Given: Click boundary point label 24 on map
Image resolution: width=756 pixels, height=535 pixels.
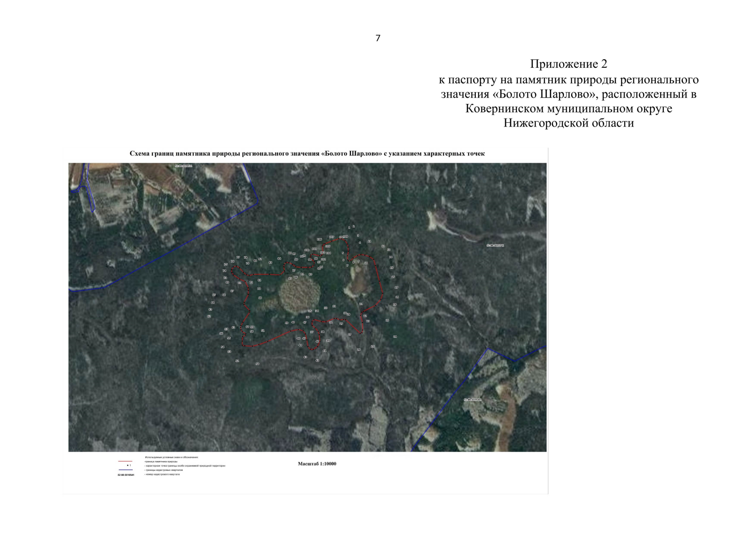Looking at the screenshot, I should coord(395,337).
